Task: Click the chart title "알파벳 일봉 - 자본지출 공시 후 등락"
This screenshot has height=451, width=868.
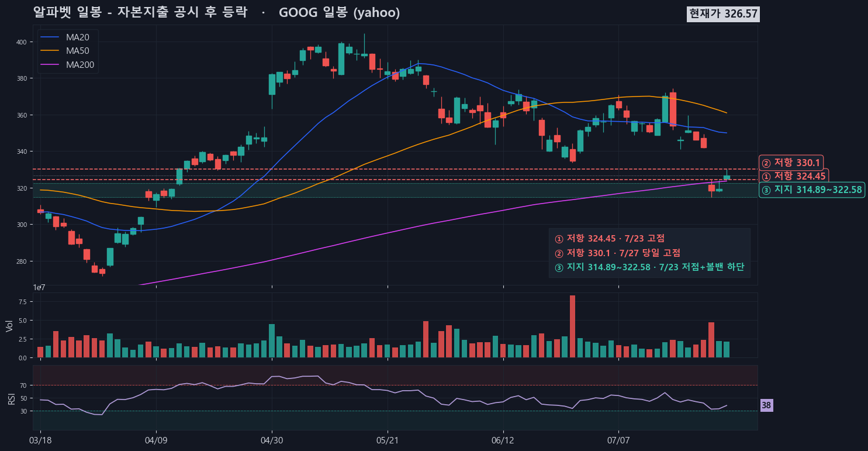Action: tap(140, 12)
